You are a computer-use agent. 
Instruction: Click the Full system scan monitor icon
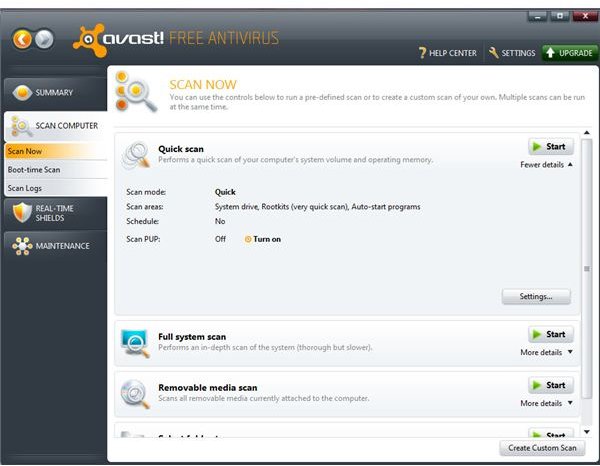[135, 343]
